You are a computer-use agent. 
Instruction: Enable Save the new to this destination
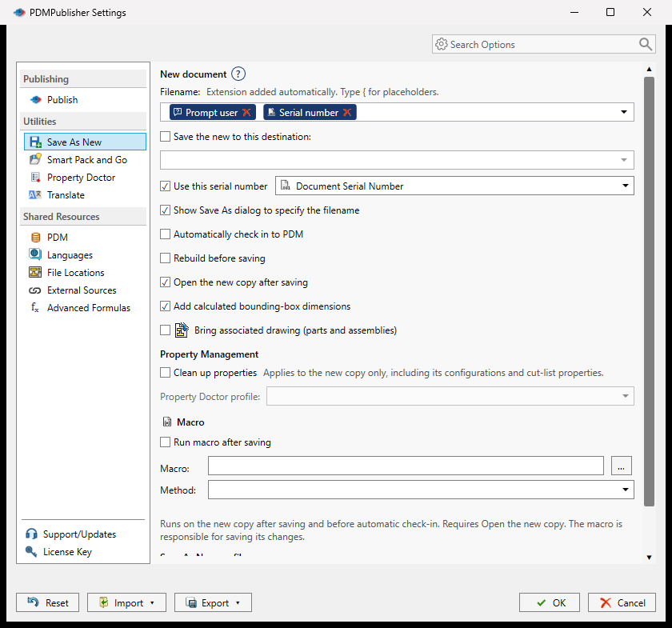tap(165, 137)
